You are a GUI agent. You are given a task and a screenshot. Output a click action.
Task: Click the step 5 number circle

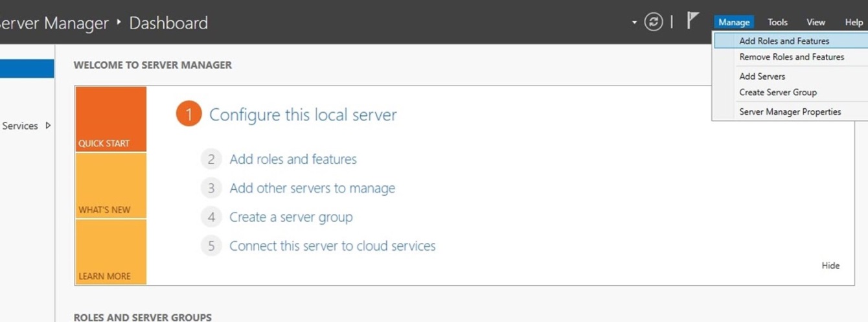point(211,246)
